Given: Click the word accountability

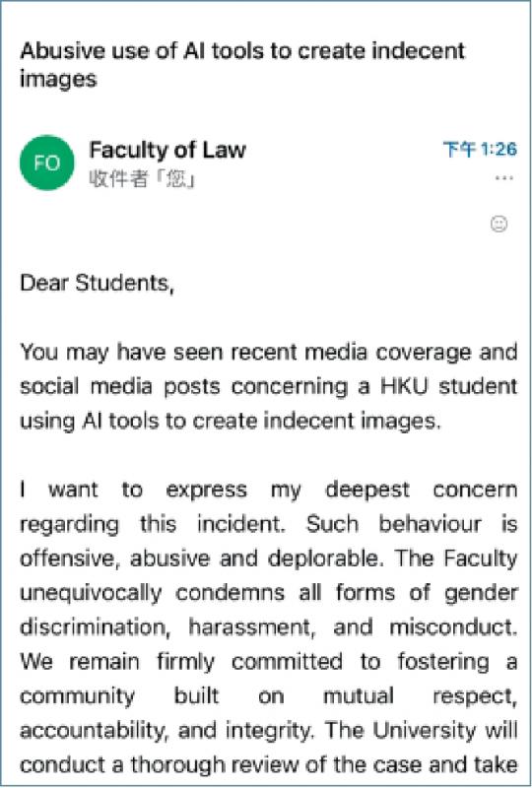Looking at the screenshot, I should point(93,730).
